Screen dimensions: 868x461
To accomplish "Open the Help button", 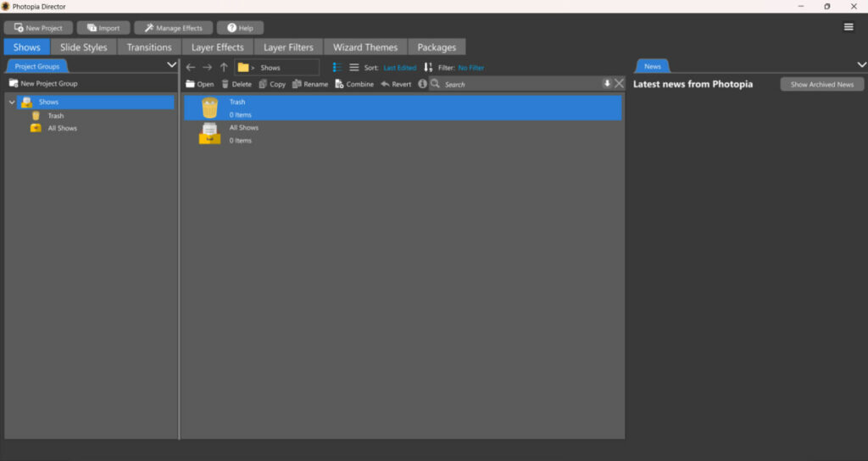I will (240, 28).
